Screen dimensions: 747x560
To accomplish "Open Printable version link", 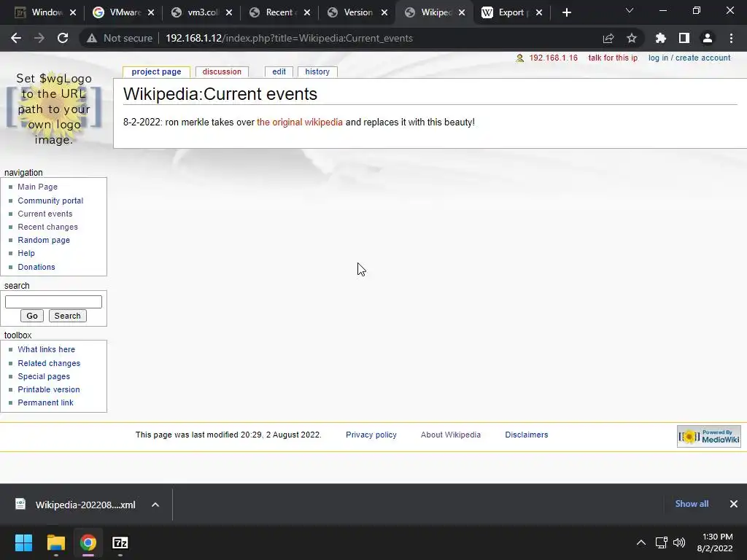I will coord(49,389).
